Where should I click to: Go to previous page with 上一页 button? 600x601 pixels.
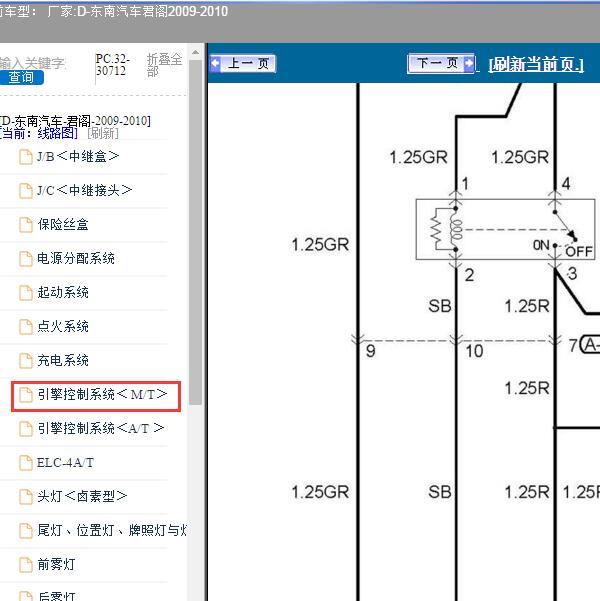[243, 63]
